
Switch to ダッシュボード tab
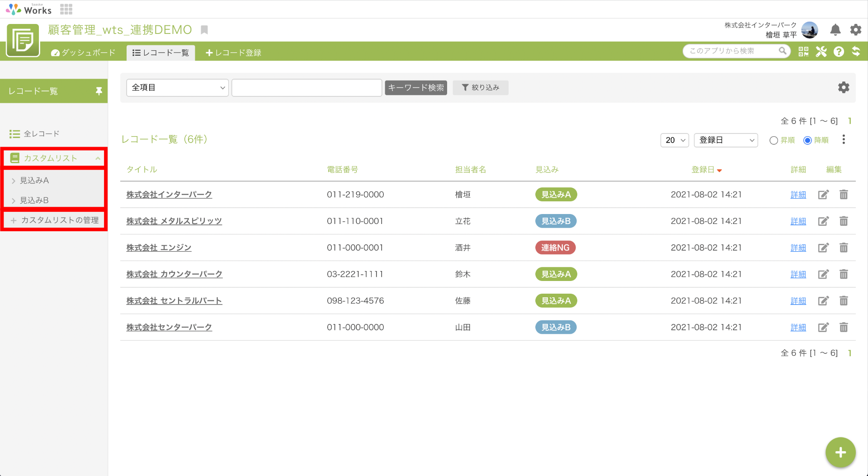tap(83, 53)
